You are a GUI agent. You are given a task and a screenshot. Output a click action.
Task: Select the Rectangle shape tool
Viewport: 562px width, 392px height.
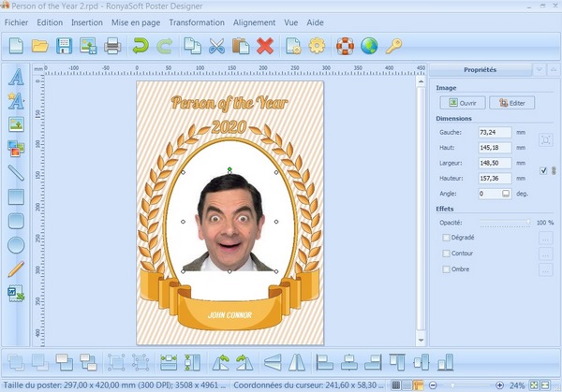coord(16,196)
